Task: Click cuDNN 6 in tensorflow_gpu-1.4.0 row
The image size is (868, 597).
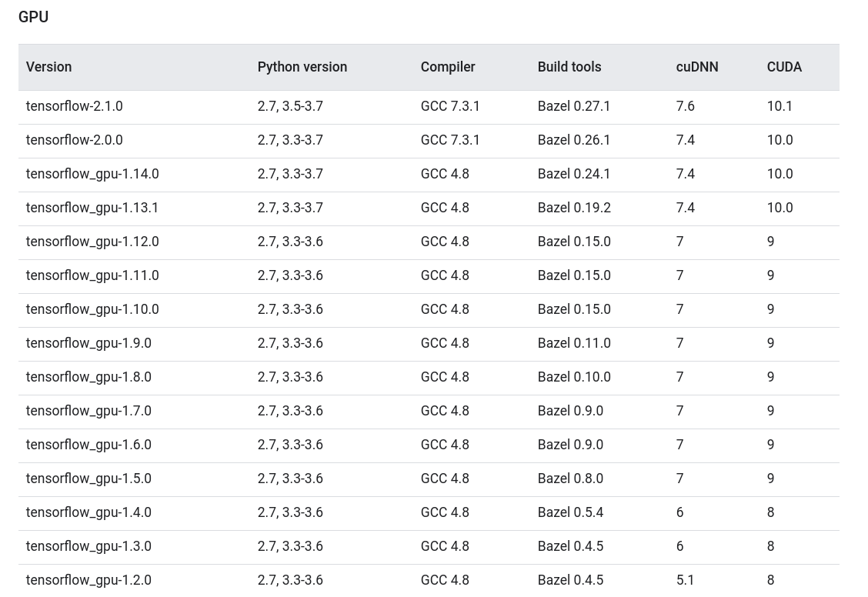Action: pyautogui.click(x=679, y=512)
